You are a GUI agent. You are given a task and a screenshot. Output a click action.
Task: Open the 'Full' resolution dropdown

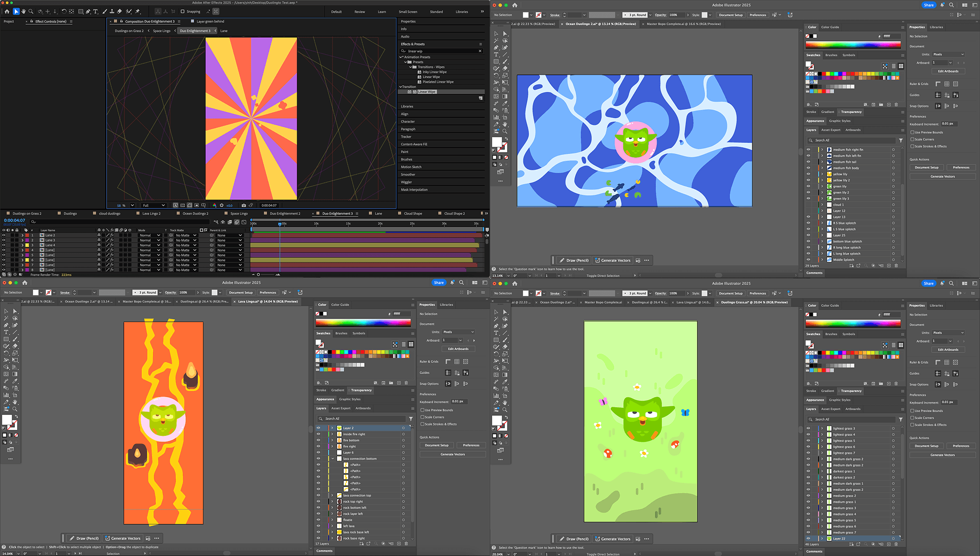[x=154, y=205]
